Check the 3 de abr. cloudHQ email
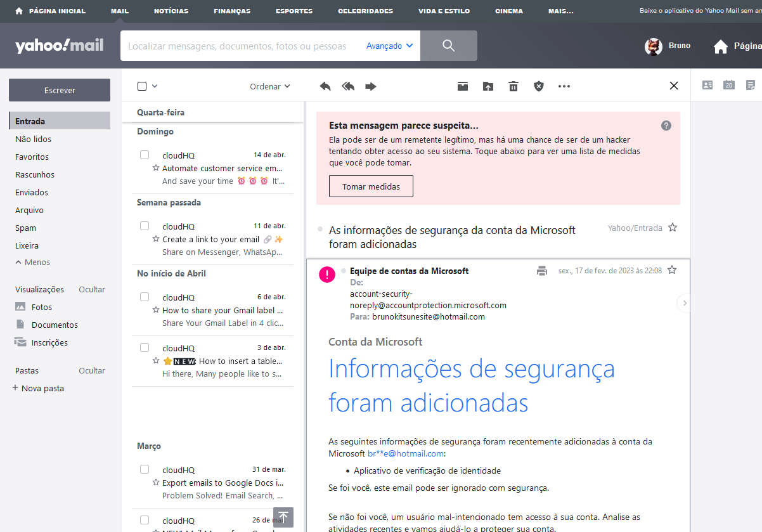 145,347
